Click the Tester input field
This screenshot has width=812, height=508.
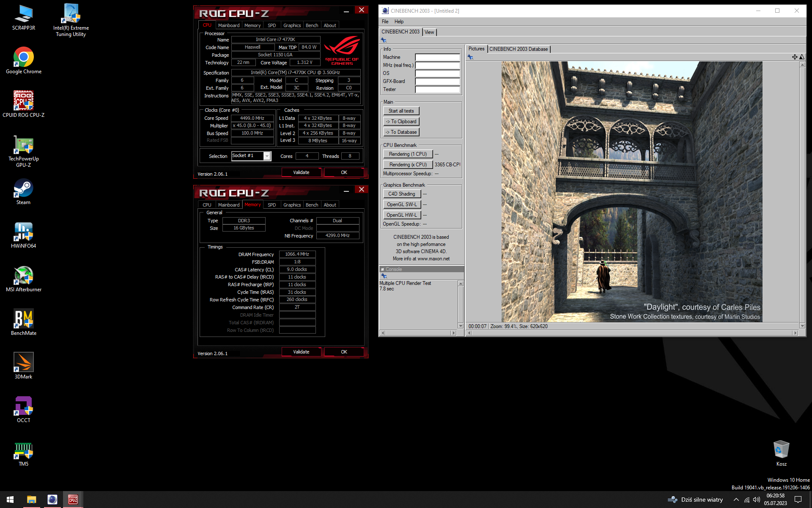pos(437,89)
